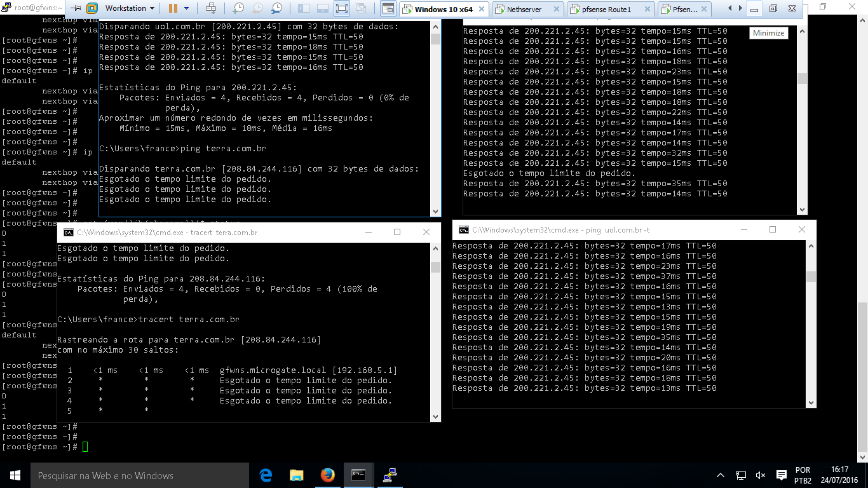This screenshot has width=868, height=488.
Task: Open the ping uol.com.br -t cmd window system icon
Action: (464, 230)
